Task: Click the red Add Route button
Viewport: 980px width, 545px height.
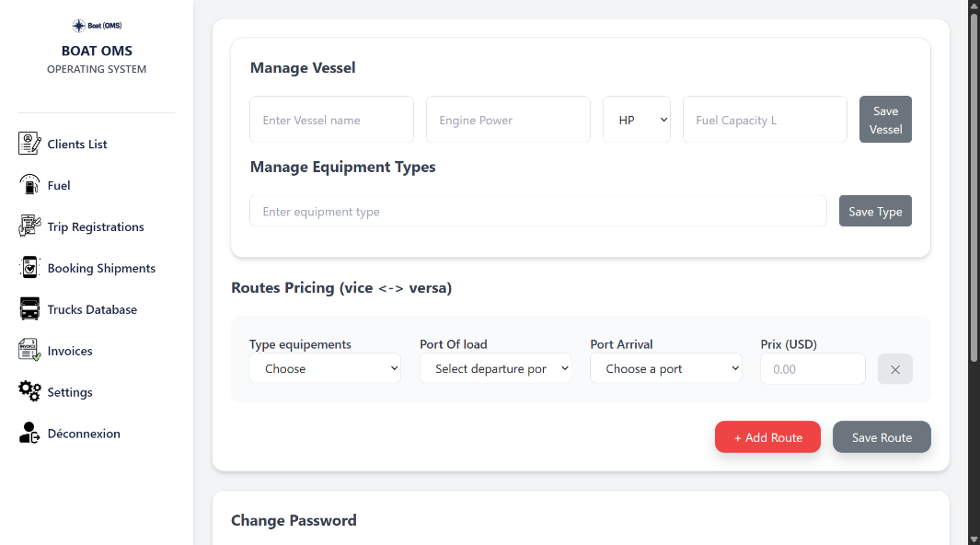Action: pyautogui.click(x=767, y=437)
